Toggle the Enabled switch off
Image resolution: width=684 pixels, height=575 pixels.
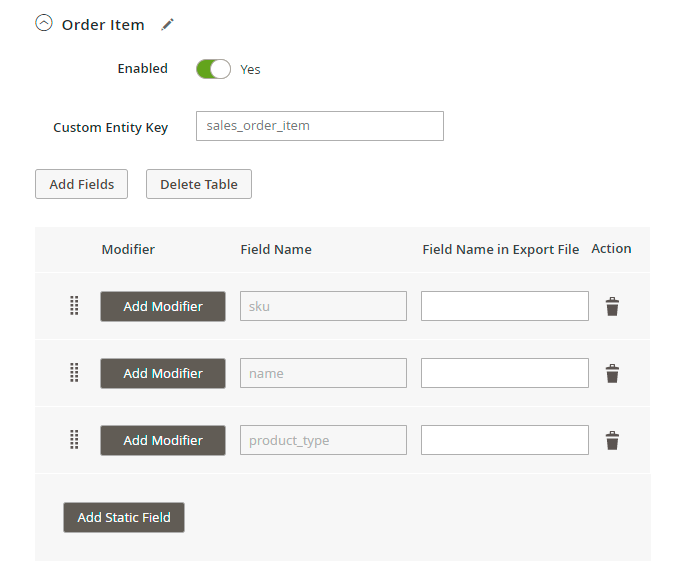(213, 69)
